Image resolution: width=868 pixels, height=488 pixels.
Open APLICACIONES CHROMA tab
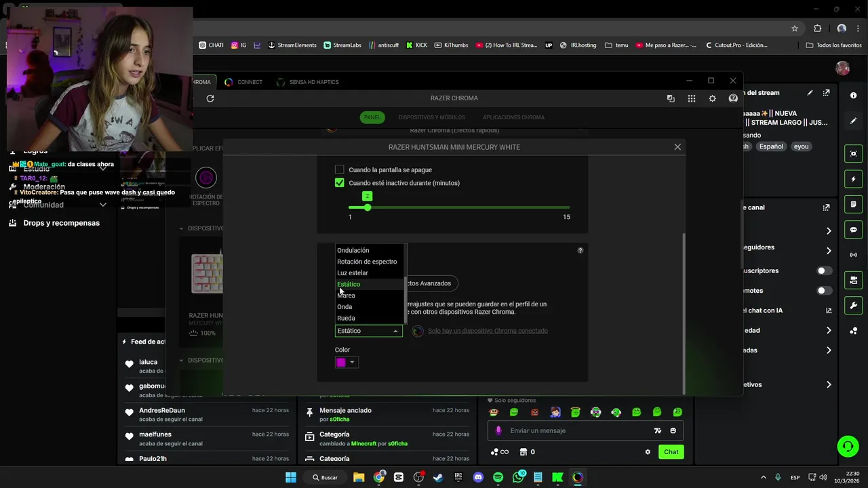point(513,117)
